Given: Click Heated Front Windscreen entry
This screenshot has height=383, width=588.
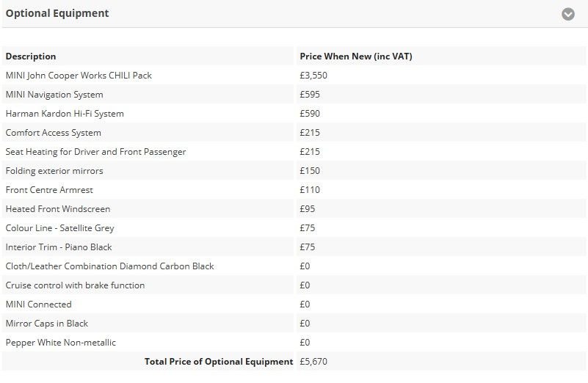Looking at the screenshot, I should click(x=58, y=209).
